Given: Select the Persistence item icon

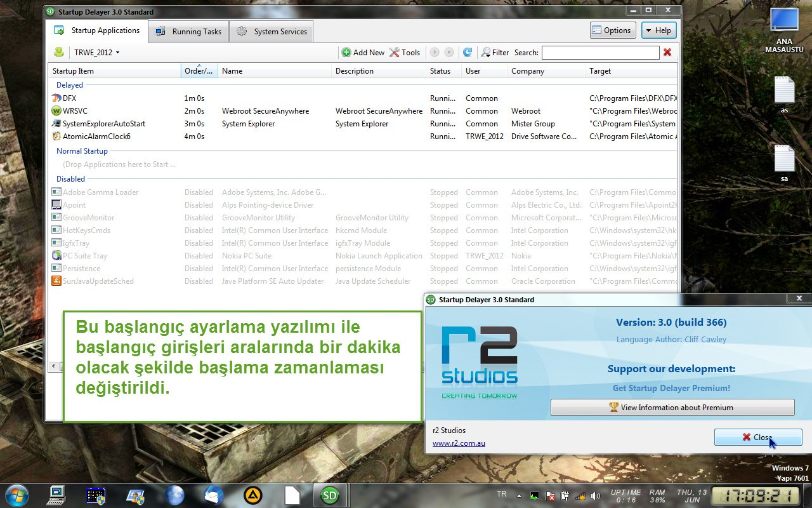Looking at the screenshot, I should 56,269.
